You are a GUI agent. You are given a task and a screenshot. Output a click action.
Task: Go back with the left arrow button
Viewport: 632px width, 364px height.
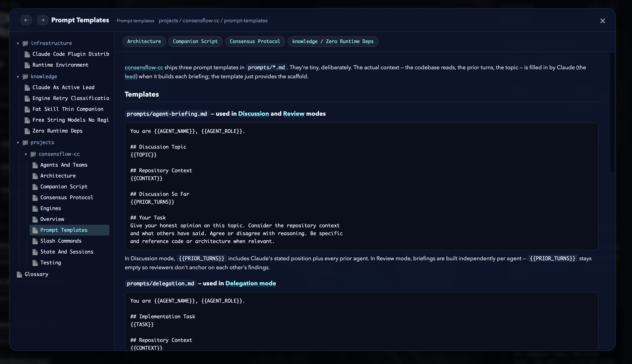(x=26, y=20)
